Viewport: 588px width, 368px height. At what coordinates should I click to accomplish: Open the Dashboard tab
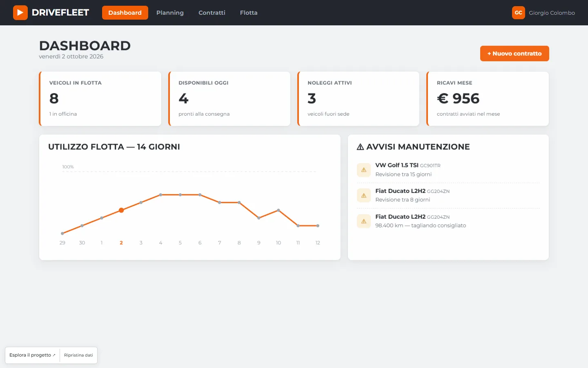click(125, 13)
